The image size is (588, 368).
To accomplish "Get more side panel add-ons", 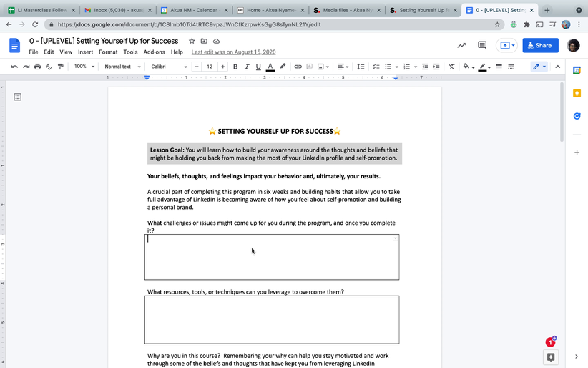I will pyautogui.click(x=577, y=152).
